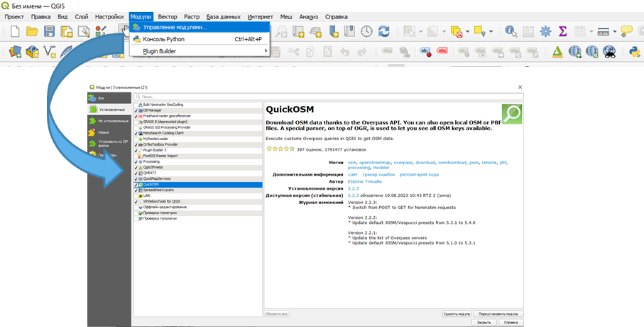Open the Select Features tool dropdown arrow

[421, 31]
